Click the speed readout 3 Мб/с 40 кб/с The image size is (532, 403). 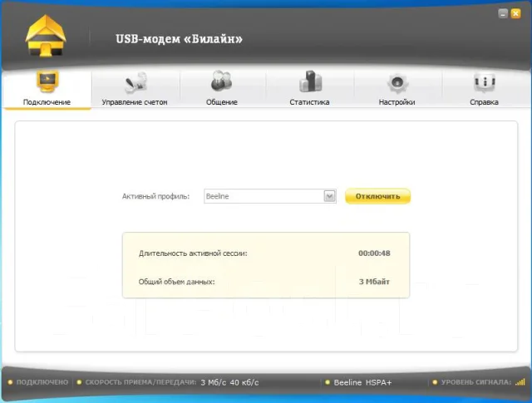pos(229,382)
